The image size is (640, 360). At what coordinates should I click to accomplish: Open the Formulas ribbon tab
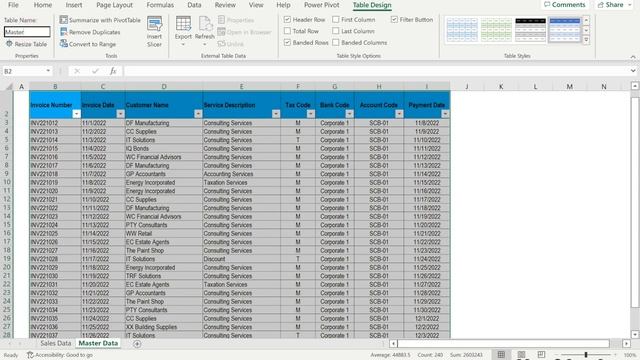point(160,5)
